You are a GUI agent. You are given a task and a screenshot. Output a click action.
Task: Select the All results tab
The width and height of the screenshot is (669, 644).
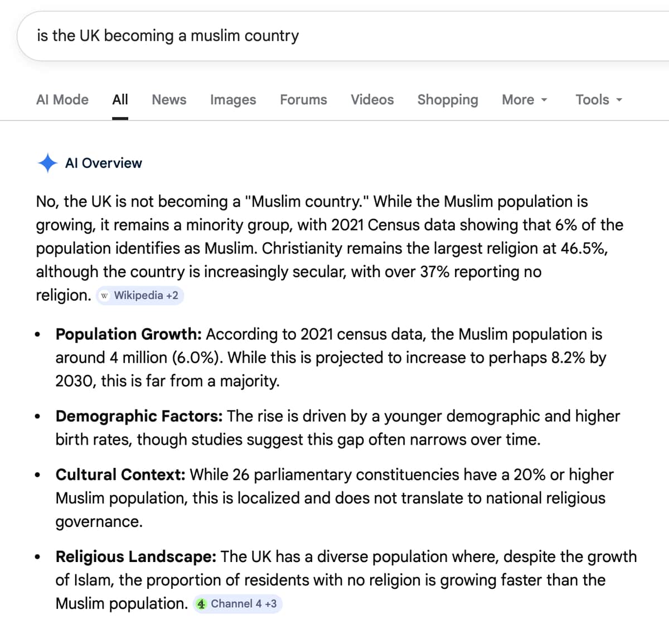click(x=120, y=100)
